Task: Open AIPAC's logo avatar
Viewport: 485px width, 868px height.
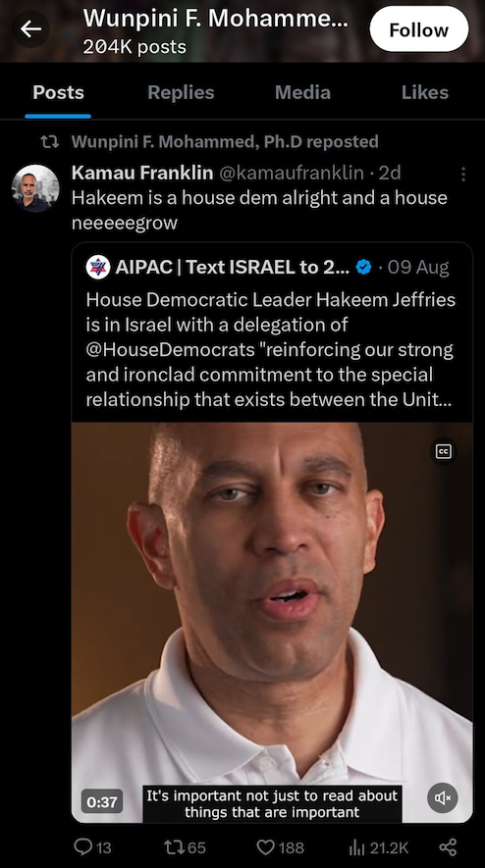Action: [x=98, y=268]
